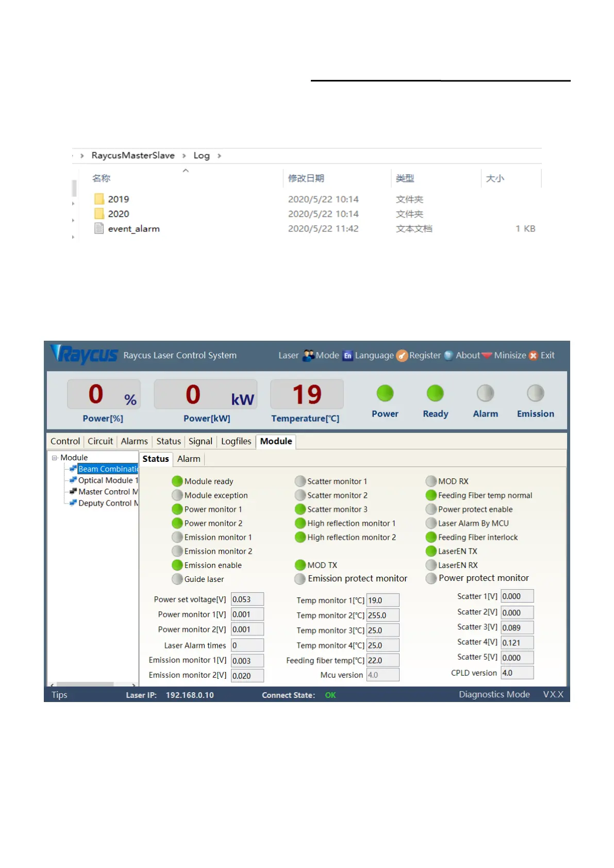The width and height of the screenshot is (614, 868).
Task: Click the 大小 column header
Action: (x=495, y=178)
